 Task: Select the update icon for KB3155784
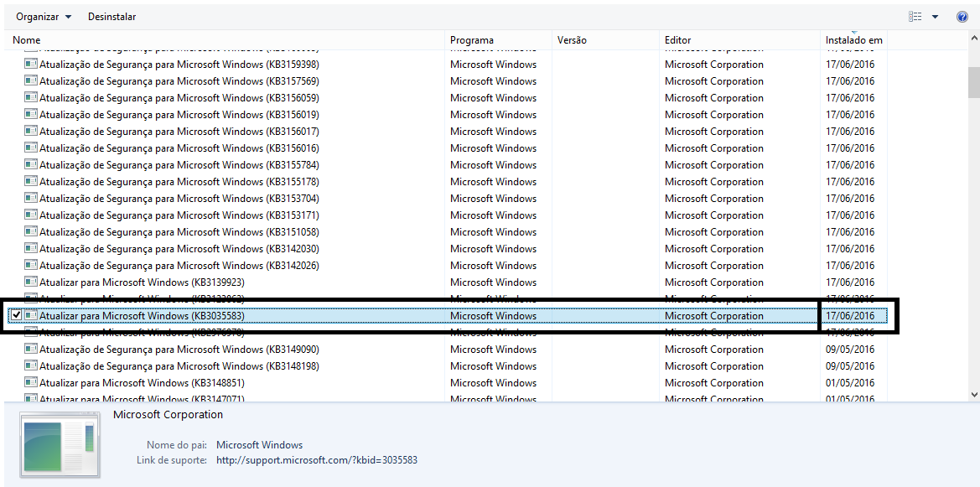(x=31, y=164)
